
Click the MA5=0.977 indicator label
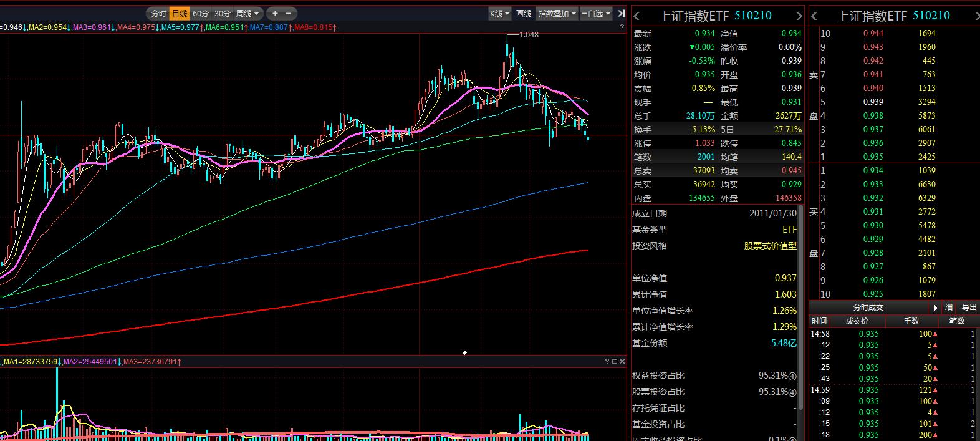pos(182,27)
